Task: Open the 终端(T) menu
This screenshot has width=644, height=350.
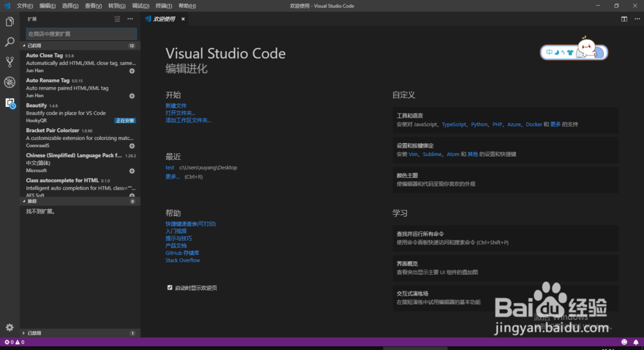Action: (164, 6)
